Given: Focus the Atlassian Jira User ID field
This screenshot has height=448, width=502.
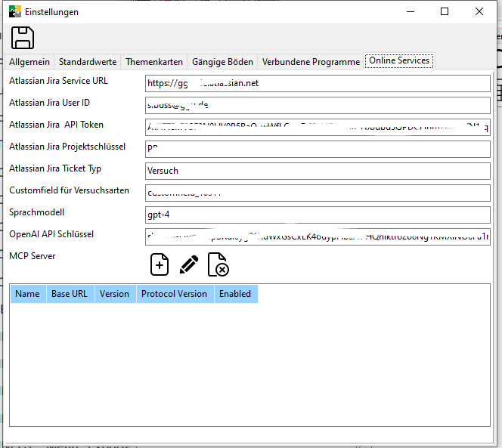Looking at the screenshot, I should pos(318,105).
